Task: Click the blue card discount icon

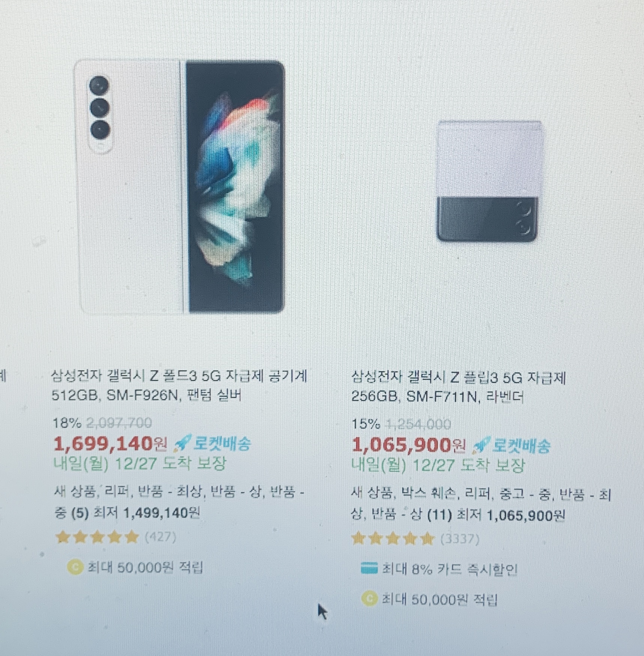Action: 369,568
